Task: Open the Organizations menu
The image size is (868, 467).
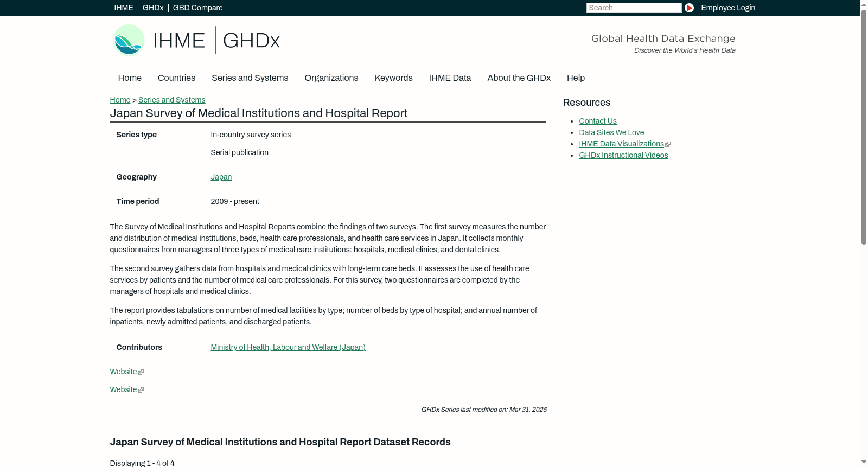Action: point(331,78)
